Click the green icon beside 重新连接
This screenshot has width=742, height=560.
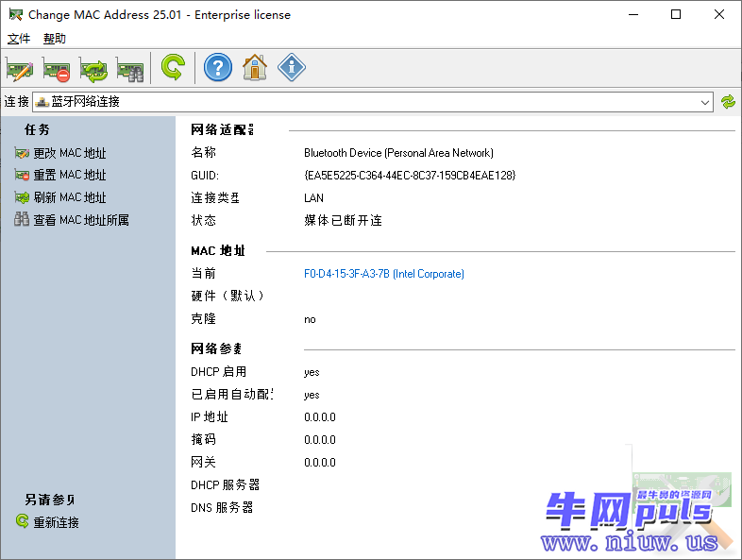tap(23, 521)
